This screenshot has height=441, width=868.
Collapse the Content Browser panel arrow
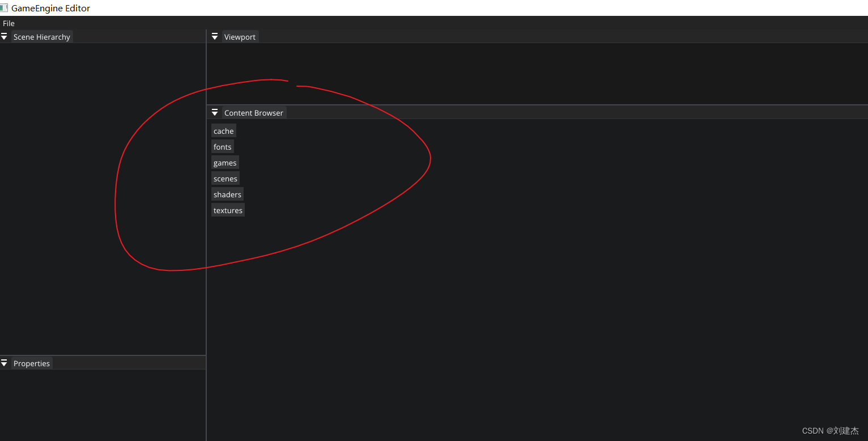[215, 113]
